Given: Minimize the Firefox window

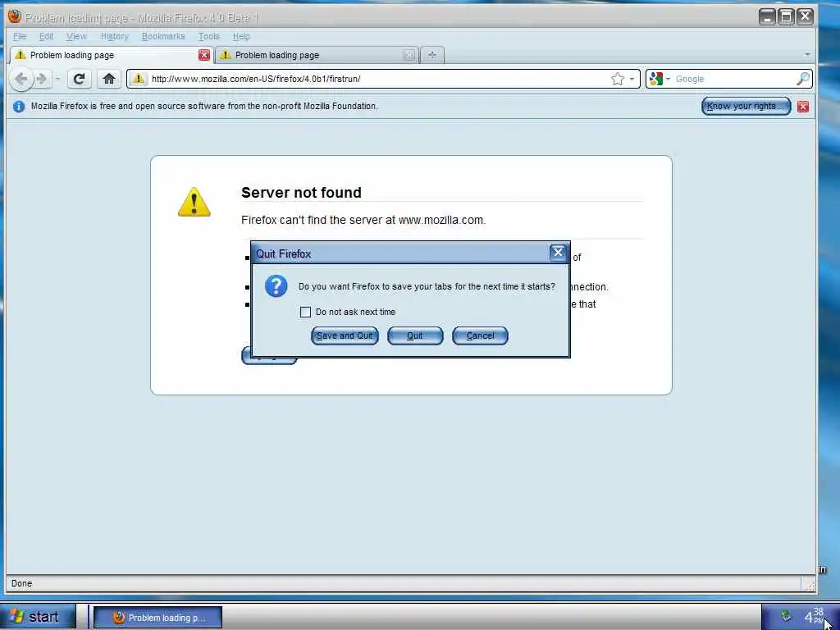Looking at the screenshot, I should [767, 17].
